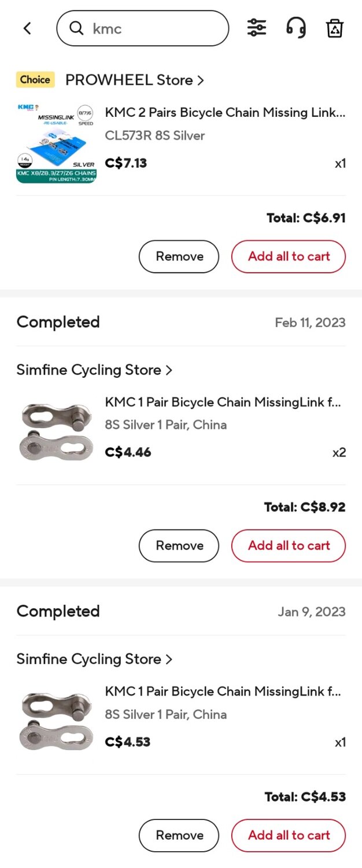Image resolution: width=362 pixels, height=868 pixels.
Task: Expand the first Simfine Cycling Store chevron
Action: tap(168, 370)
